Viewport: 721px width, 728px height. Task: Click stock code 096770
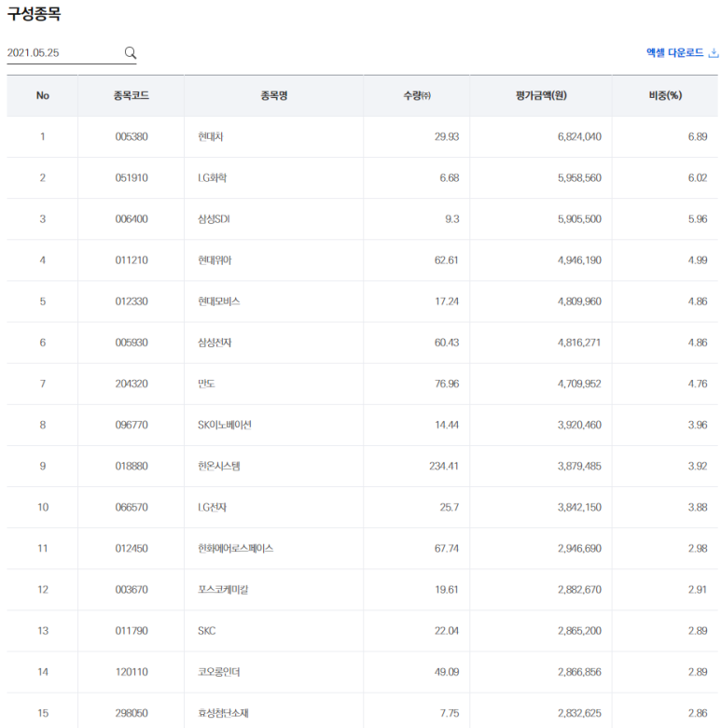(132, 425)
